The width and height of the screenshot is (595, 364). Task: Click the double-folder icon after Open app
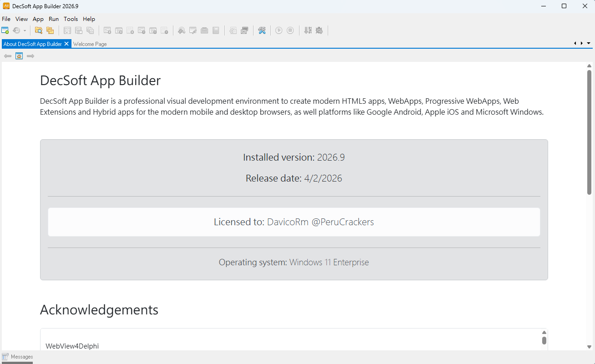pos(50,30)
